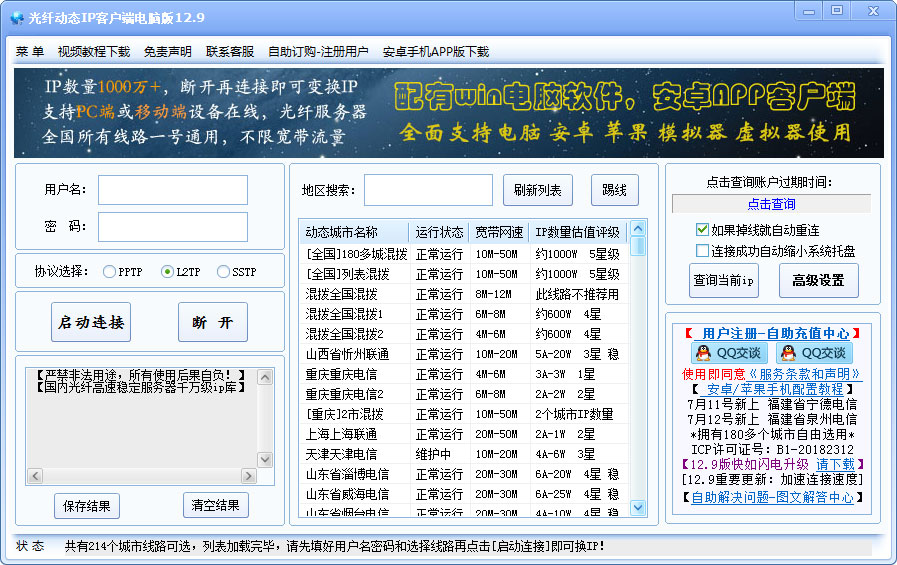Click the top advertisement banner
897x565 pixels.
[448, 113]
